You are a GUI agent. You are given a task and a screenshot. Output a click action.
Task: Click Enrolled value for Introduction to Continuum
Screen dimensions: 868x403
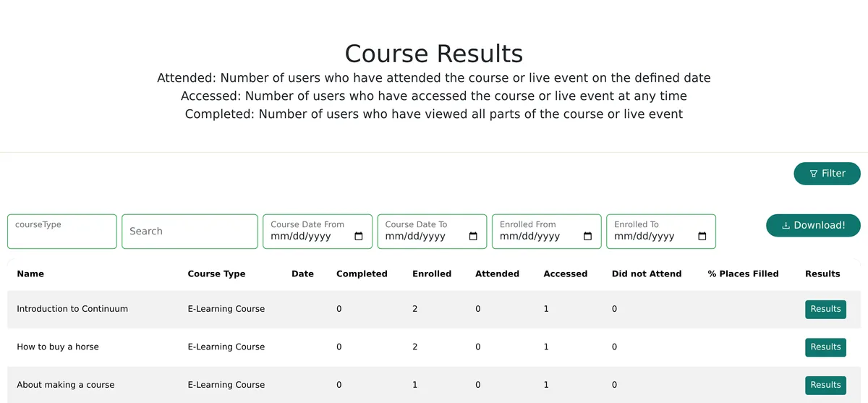[x=415, y=309]
